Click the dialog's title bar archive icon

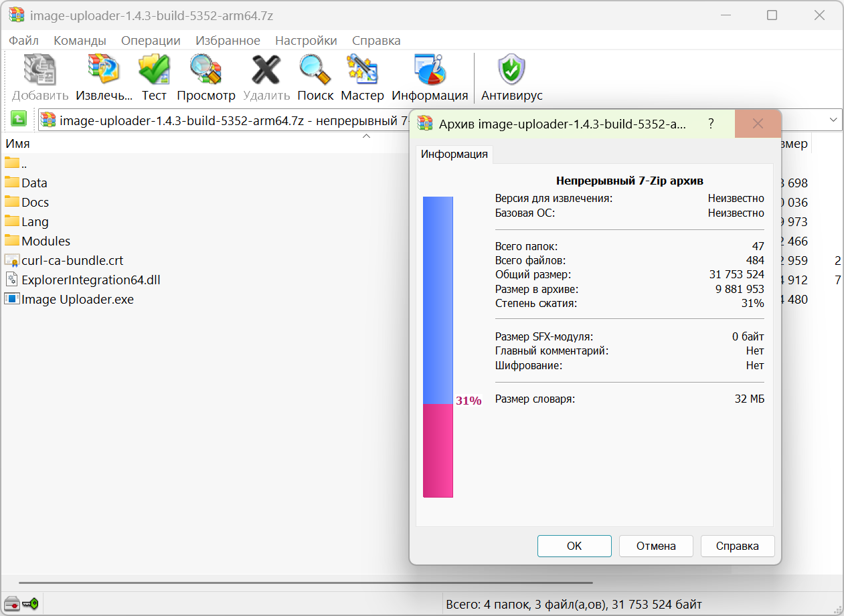tap(425, 124)
